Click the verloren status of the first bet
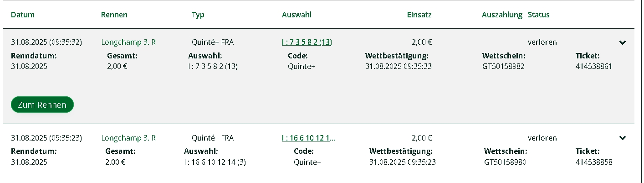The height and width of the screenshot is (183, 644). coord(542,42)
